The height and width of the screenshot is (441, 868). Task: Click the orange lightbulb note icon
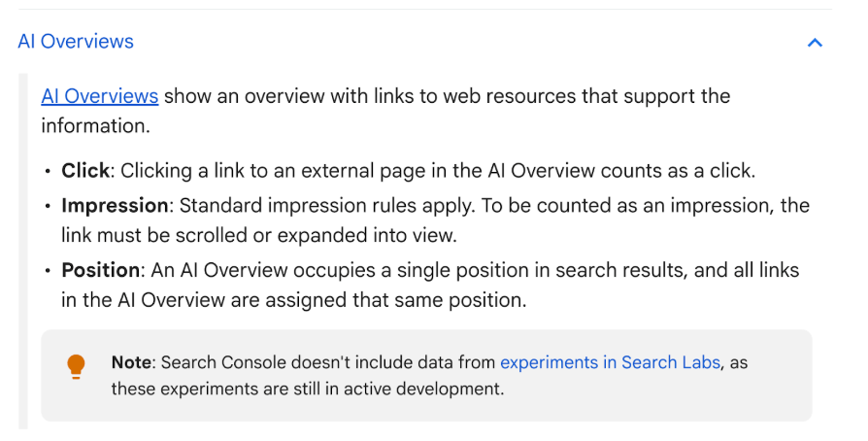(76, 367)
